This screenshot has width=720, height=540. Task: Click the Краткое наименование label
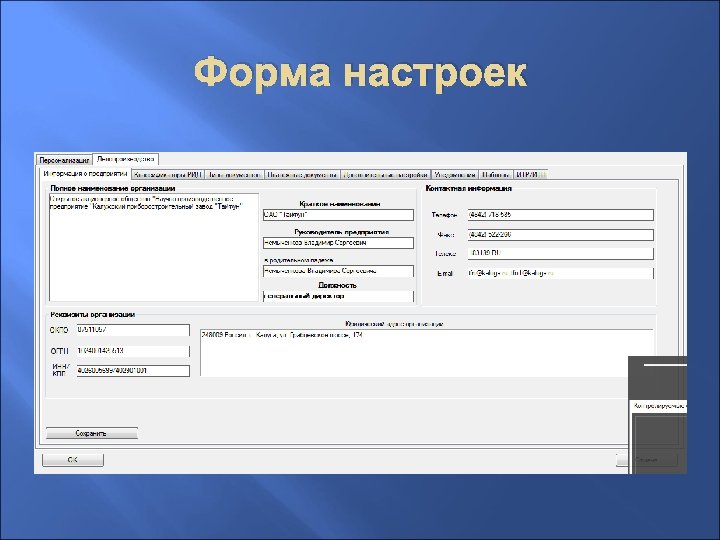(x=340, y=204)
